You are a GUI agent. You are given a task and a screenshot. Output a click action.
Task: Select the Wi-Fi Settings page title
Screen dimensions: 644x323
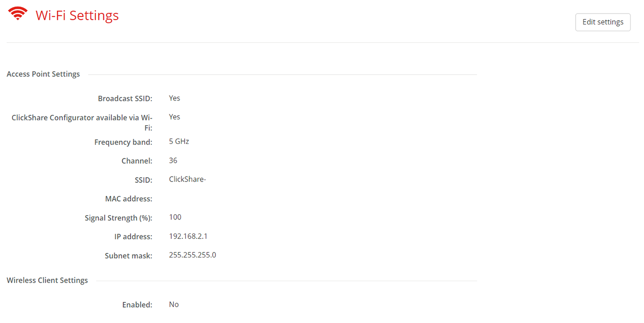[77, 15]
